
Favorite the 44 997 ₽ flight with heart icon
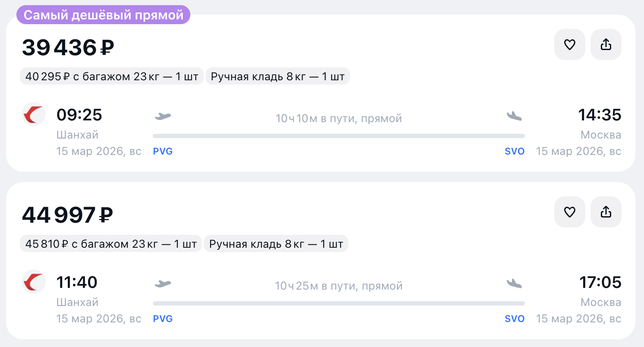click(x=570, y=212)
